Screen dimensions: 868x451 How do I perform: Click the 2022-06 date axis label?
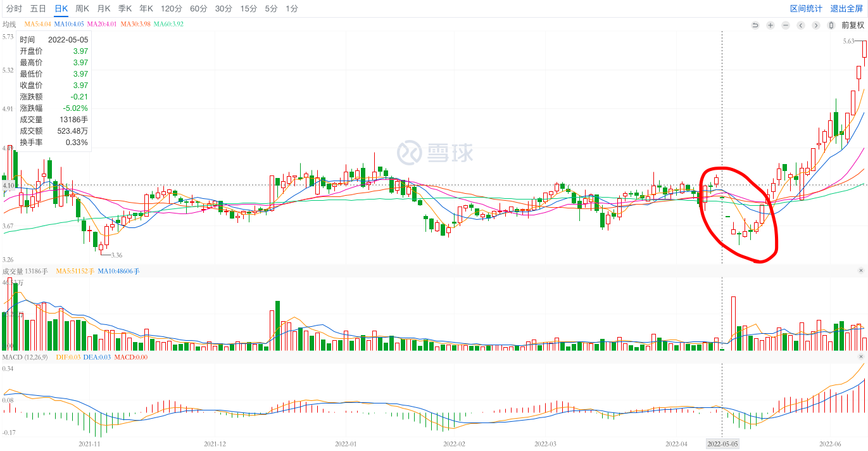pos(829,444)
